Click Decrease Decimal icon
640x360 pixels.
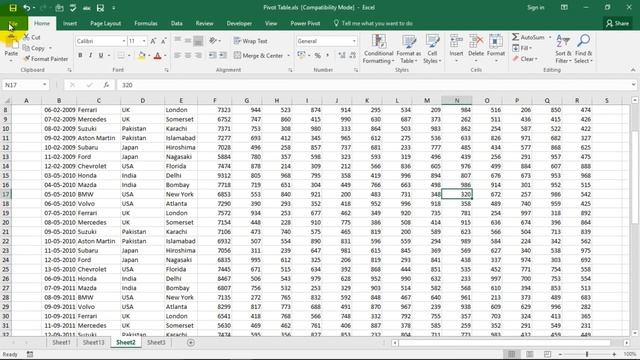pyautogui.click(x=352, y=55)
